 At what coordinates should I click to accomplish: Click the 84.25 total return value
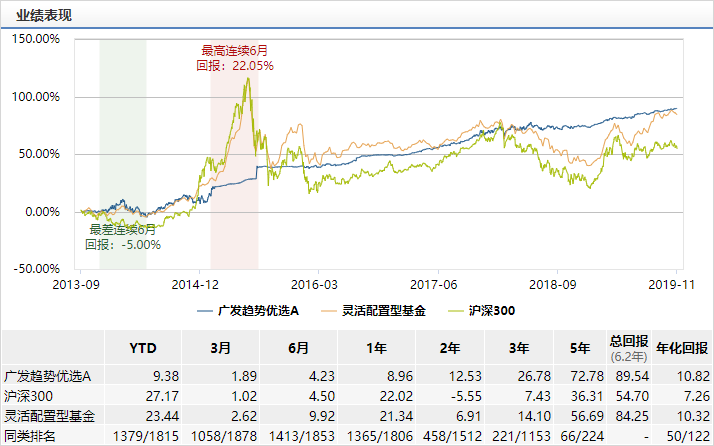[x=632, y=416]
